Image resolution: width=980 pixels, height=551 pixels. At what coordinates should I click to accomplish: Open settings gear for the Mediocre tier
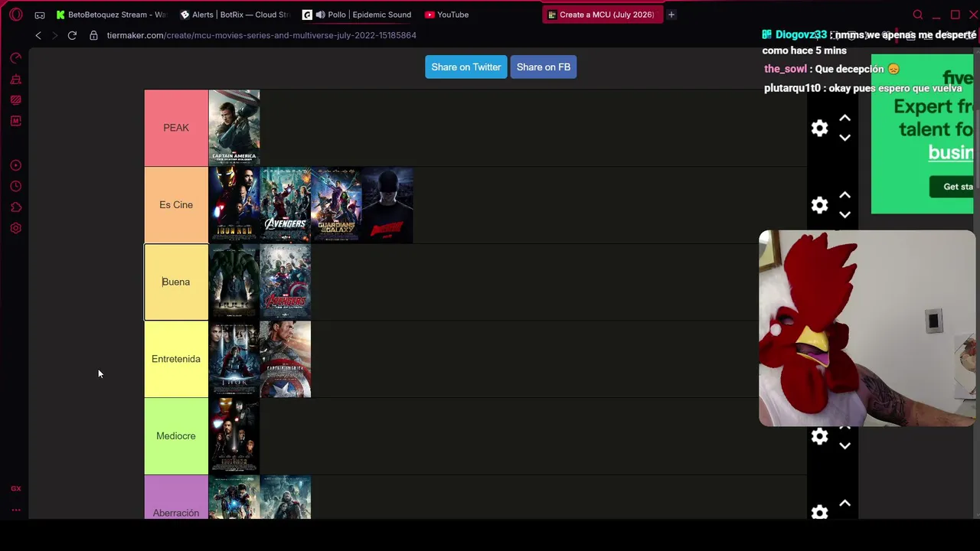click(x=819, y=436)
